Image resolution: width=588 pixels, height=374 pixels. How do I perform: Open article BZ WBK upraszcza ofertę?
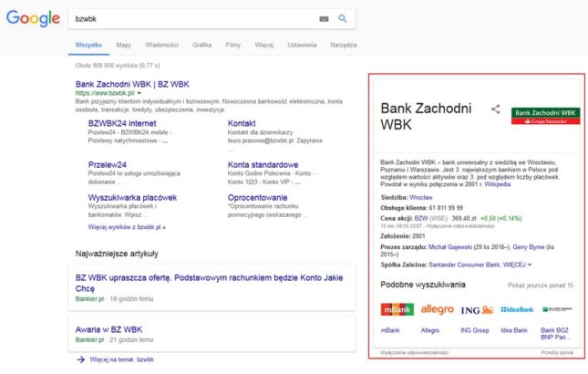pos(209,283)
